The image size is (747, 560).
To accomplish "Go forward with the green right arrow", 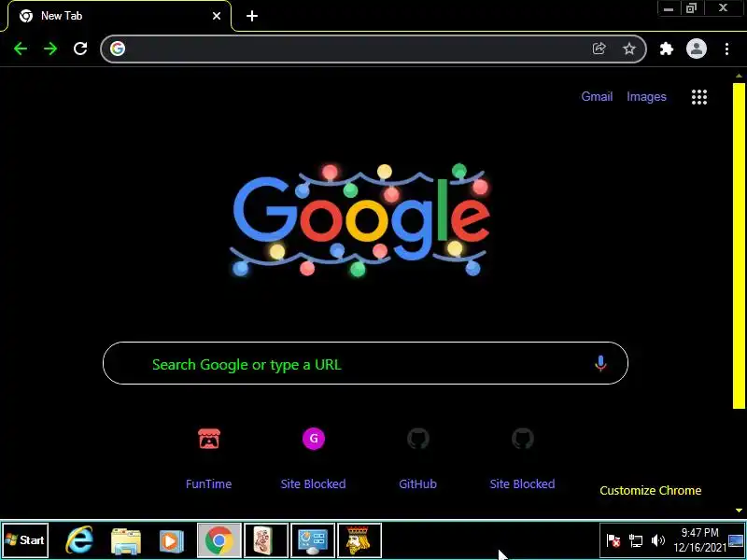I will pyautogui.click(x=50, y=49).
